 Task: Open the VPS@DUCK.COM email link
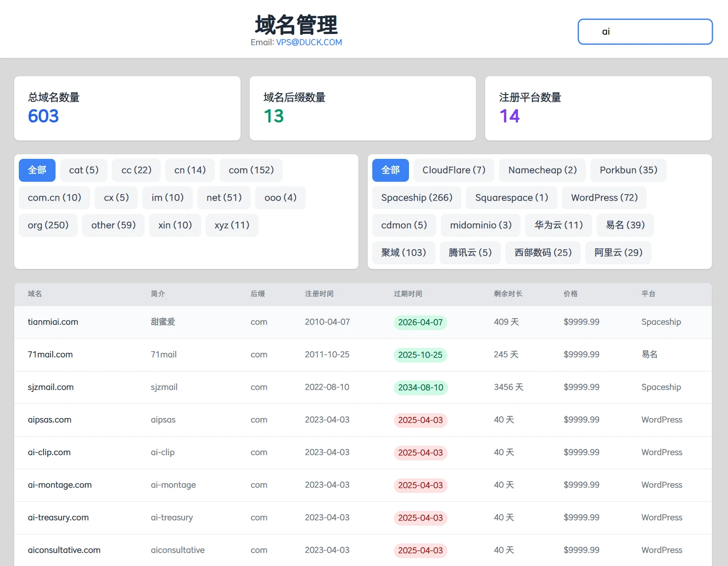(x=309, y=42)
